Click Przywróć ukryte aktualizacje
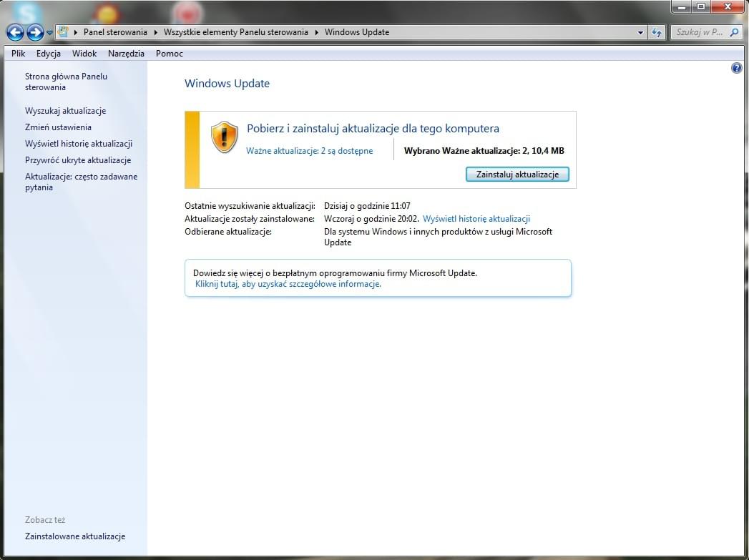This screenshot has height=560, width=749. (78, 160)
